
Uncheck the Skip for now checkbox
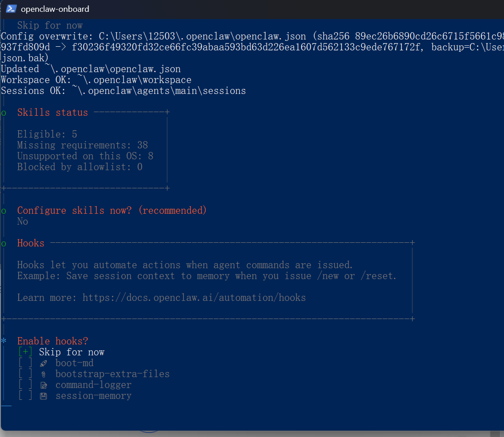pos(25,352)
